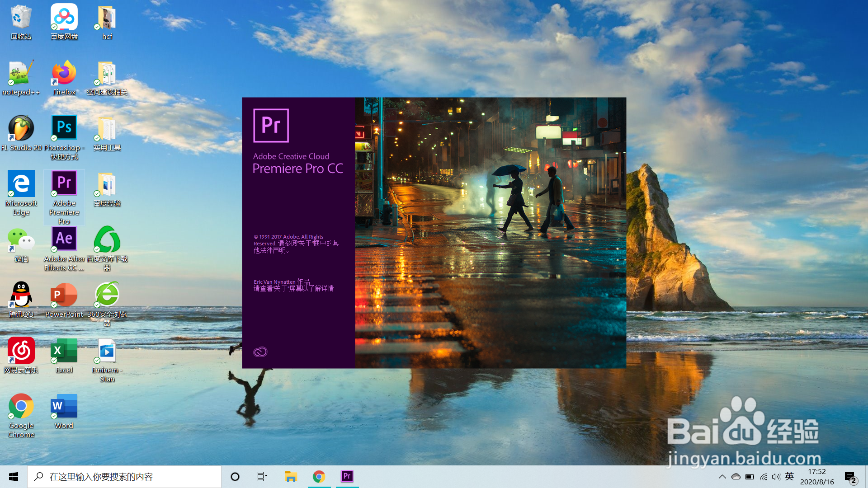Open the Windows Start menu
This screenshot has width=868, height=488.
point(14,477)
